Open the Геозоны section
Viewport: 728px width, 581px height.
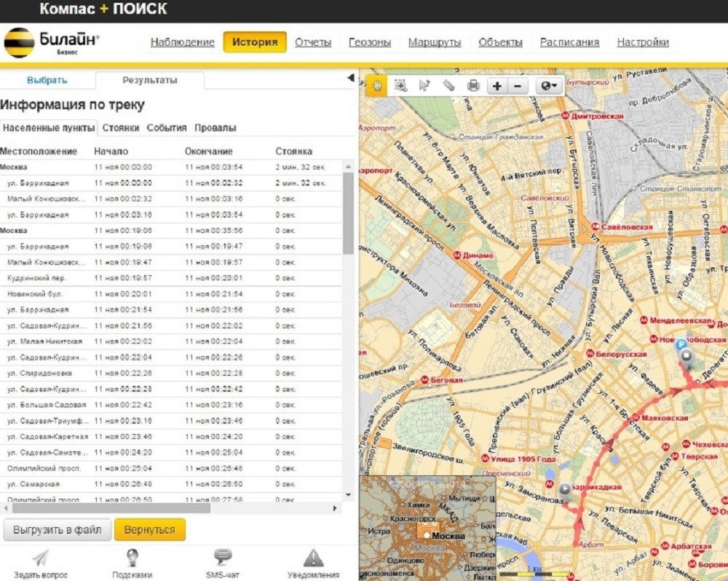[370, 42]
